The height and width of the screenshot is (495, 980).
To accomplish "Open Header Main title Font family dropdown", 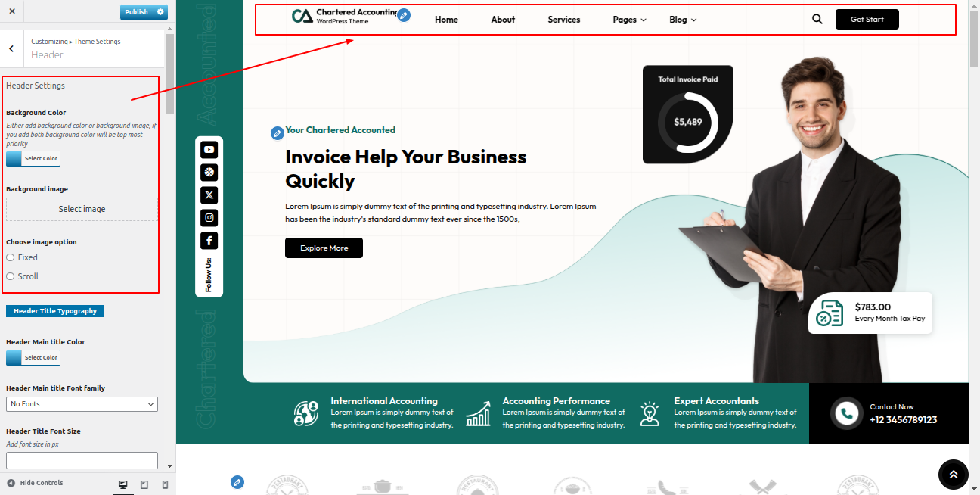I will point(82,404).
